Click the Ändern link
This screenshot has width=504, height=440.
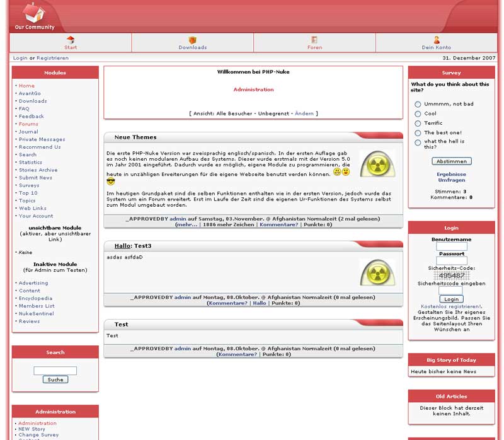(304, 113)
